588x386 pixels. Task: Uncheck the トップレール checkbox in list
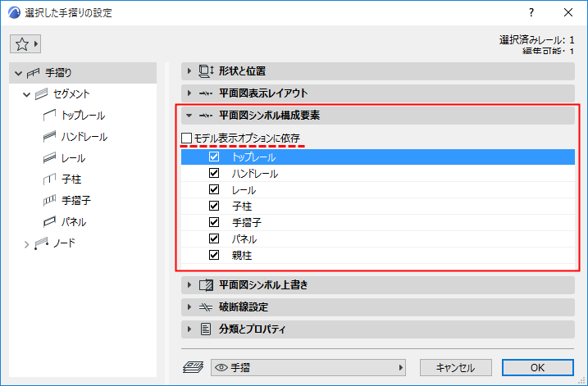(x=214, y=157)
